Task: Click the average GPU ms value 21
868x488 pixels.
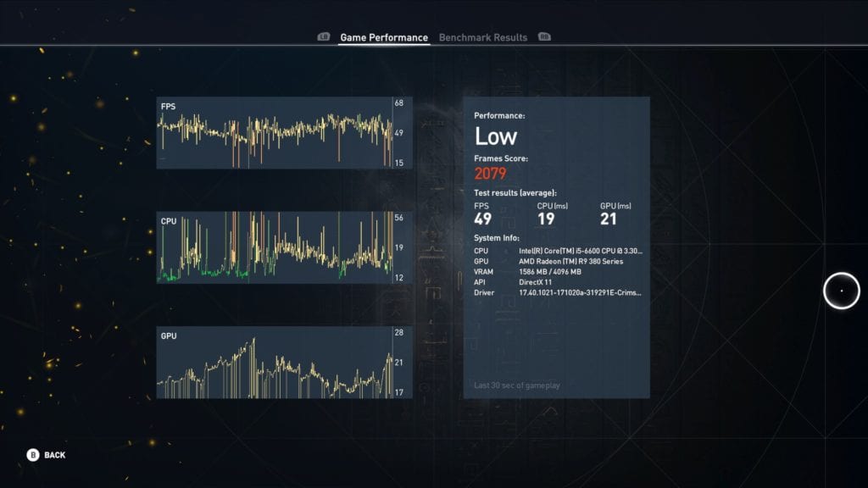Action: (609, 219)
